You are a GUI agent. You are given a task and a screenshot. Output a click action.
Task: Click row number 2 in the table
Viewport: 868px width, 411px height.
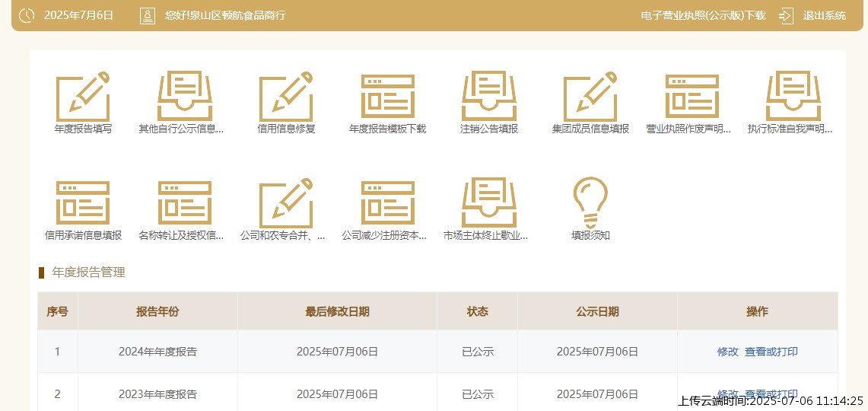coord(58,394)
